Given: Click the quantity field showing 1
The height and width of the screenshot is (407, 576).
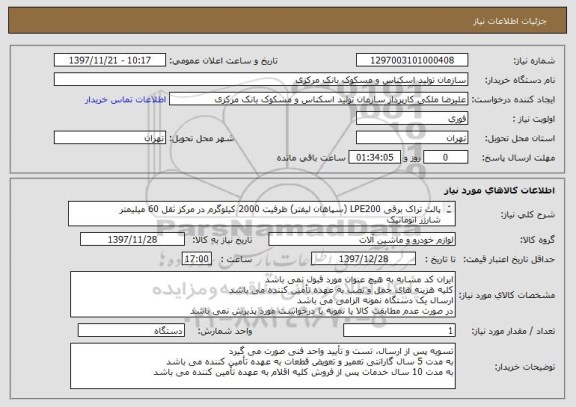Looking at the screenshot, I should point(399,331).
